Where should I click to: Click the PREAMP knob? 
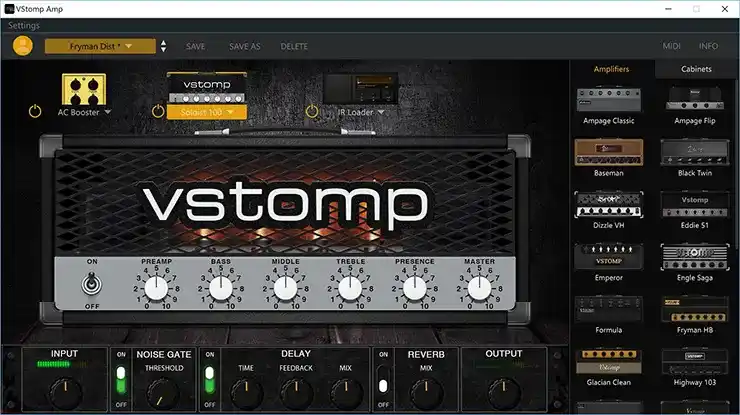tap(156, 288)
